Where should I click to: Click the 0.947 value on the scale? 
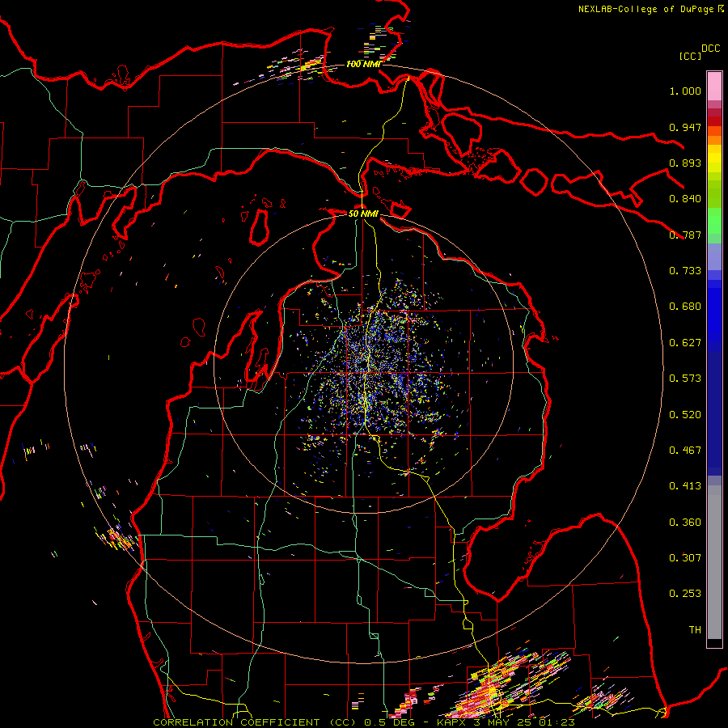point(685,127)
